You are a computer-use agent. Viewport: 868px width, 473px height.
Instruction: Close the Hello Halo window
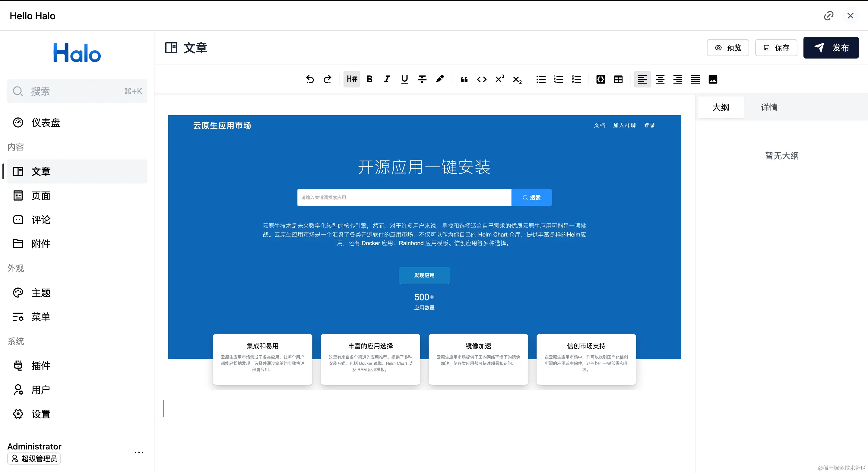point(850,16)
